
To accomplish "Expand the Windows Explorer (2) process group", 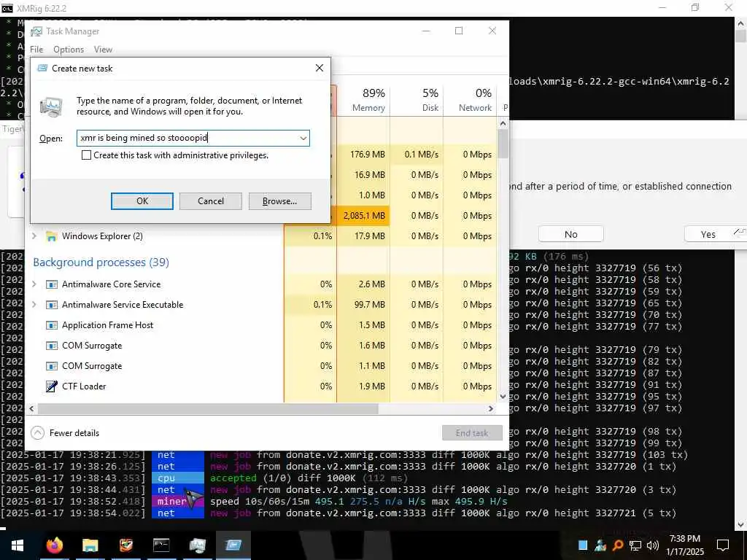I will point(34,236).
